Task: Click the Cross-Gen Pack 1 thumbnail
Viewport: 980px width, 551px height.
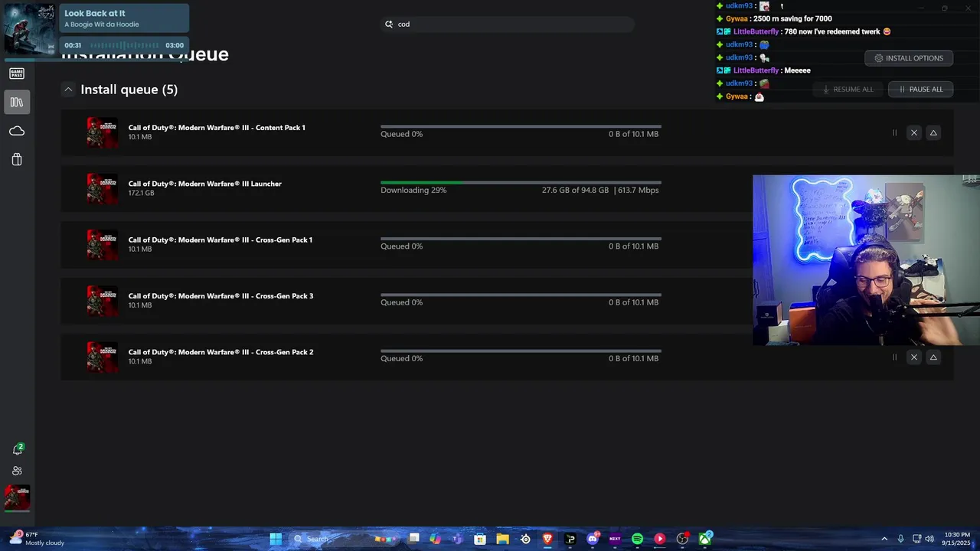Action: (x=102, y=245)
